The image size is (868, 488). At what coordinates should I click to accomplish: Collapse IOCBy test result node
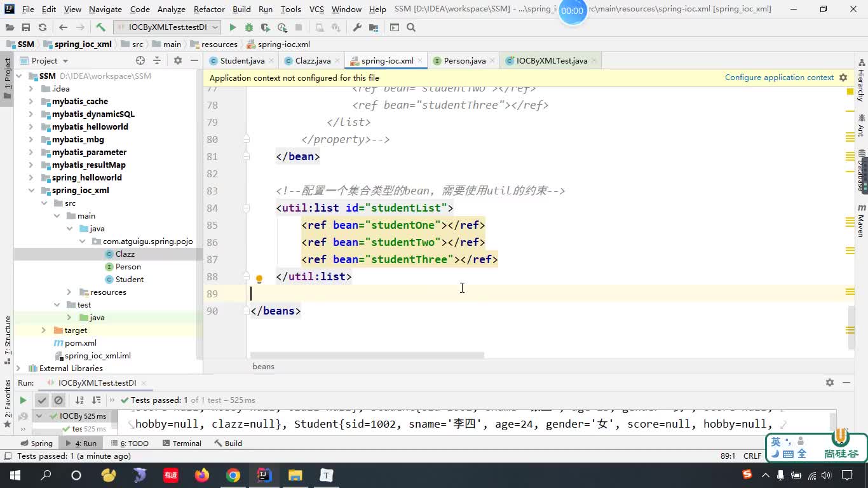pos(39,416)
